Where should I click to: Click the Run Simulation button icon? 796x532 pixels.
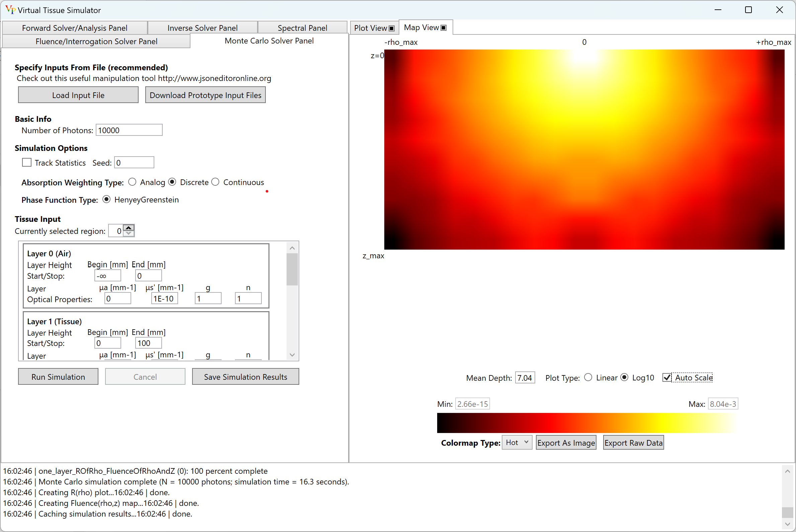tap(58, 376)
